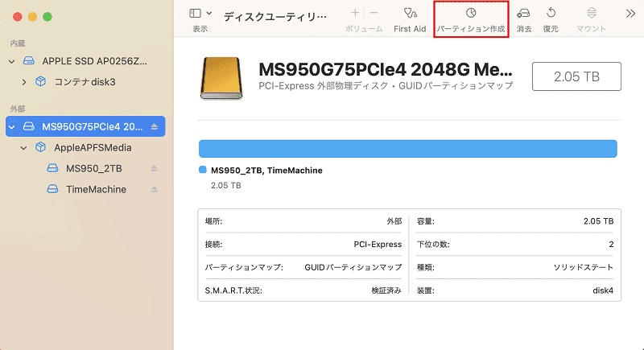The image size is (644, 350).
Task: Click 外部 sidebar section header
Action: 18,109
